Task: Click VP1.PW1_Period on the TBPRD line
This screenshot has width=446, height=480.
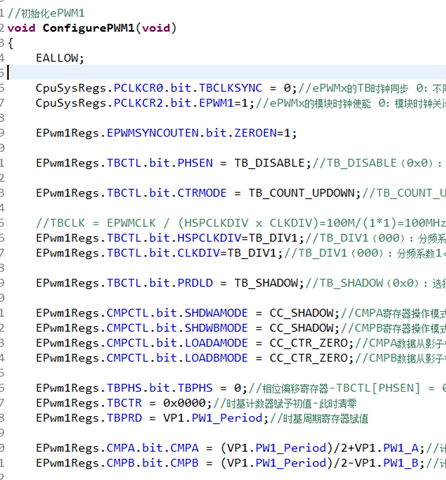Action: pyautogui.click(x=213, y=418)
